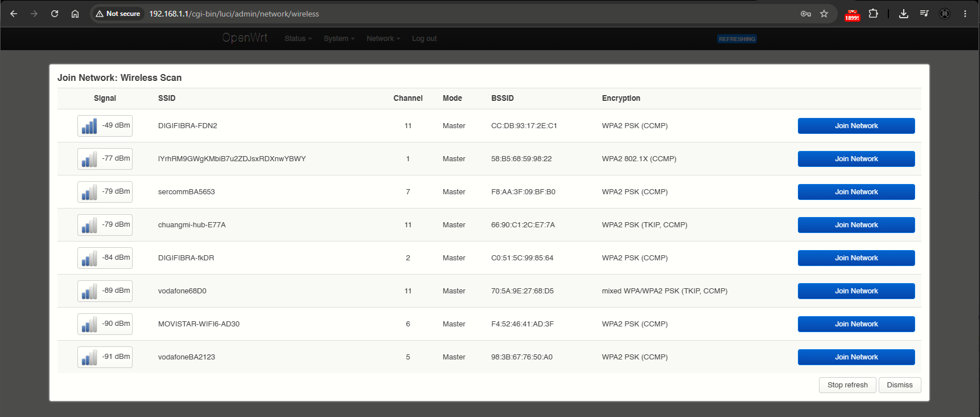Expand the Network dropdown menu
The height and width of the screenshot is (417, 980).
click(x=384, y=39)
